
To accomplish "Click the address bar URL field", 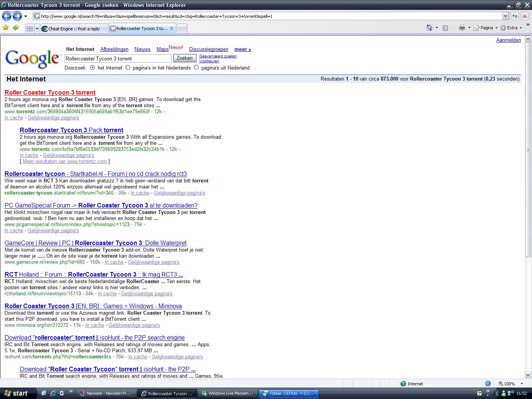I will pos(268,16).
